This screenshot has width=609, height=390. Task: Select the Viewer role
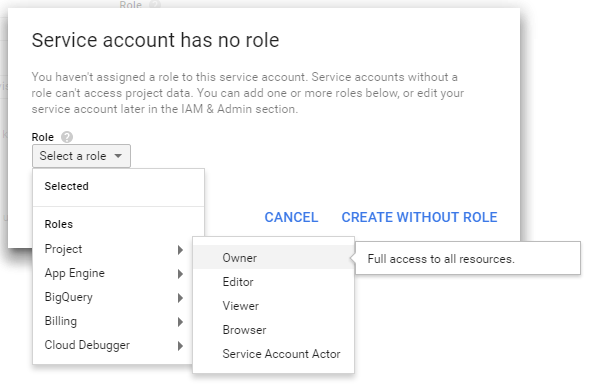[273, 306]
